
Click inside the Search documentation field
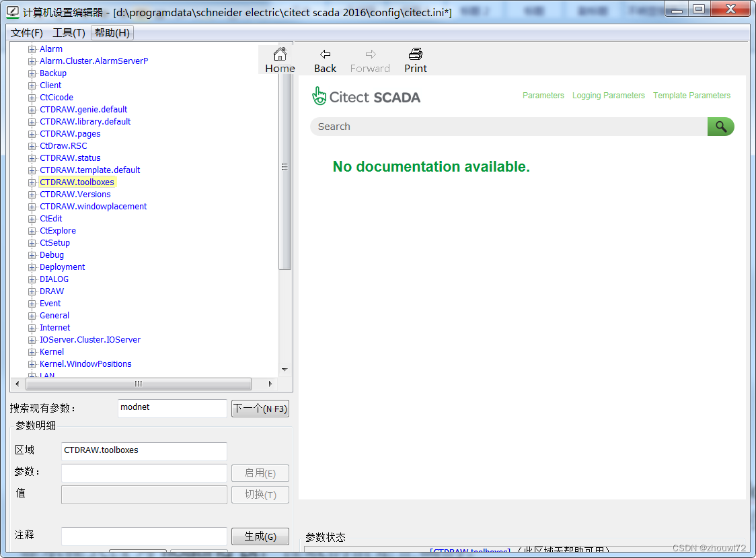tap(471, 126)
